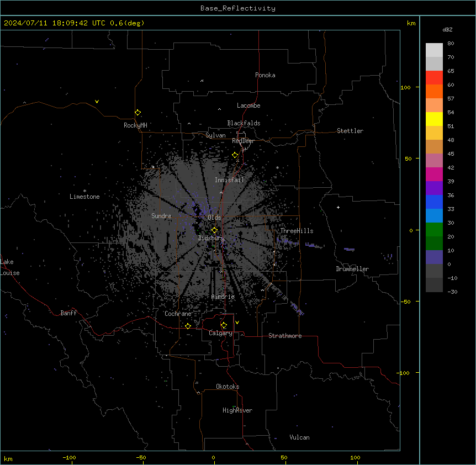Click the white plus marker north of Drumheller
The width and height of the screenshot is (476, 465).
click(x=338, y=207)
